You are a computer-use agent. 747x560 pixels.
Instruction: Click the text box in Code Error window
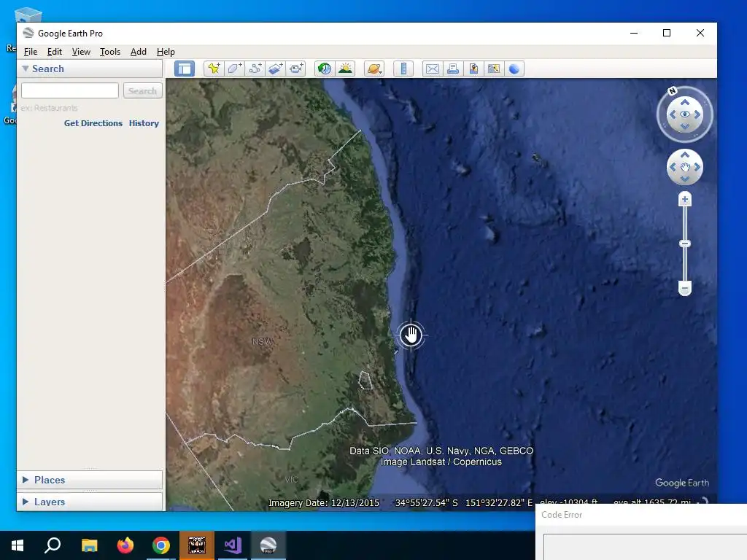point(645,547)
